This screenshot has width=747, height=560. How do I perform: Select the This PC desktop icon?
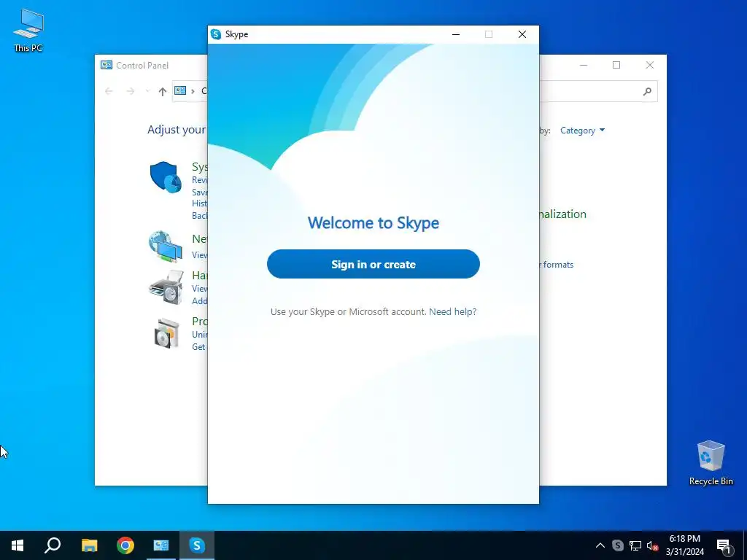28,31
